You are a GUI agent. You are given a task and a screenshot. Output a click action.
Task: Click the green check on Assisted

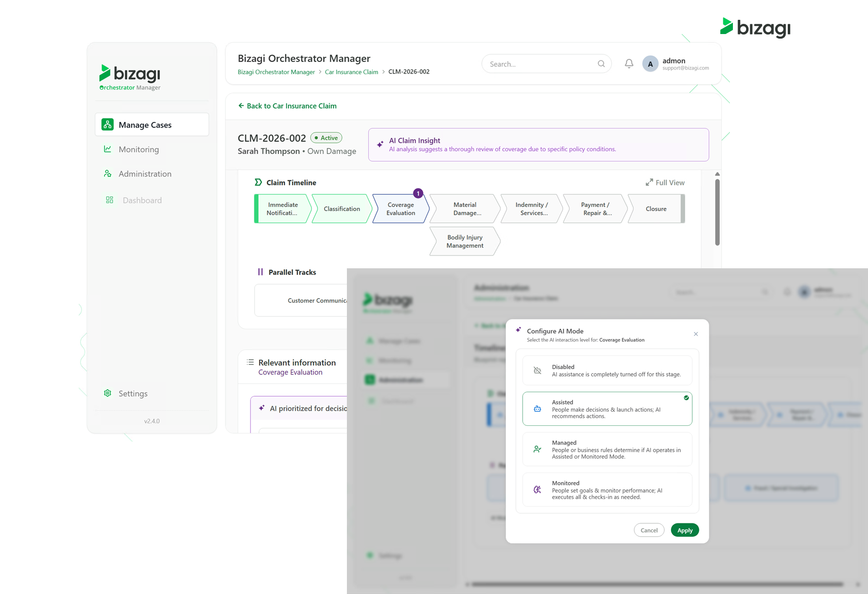686,398
